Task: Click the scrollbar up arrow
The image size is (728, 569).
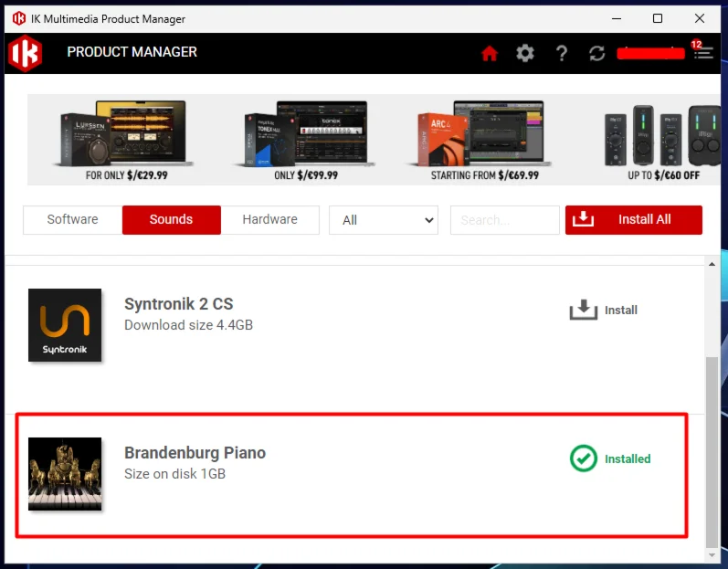Action: (x=712, y=265)
